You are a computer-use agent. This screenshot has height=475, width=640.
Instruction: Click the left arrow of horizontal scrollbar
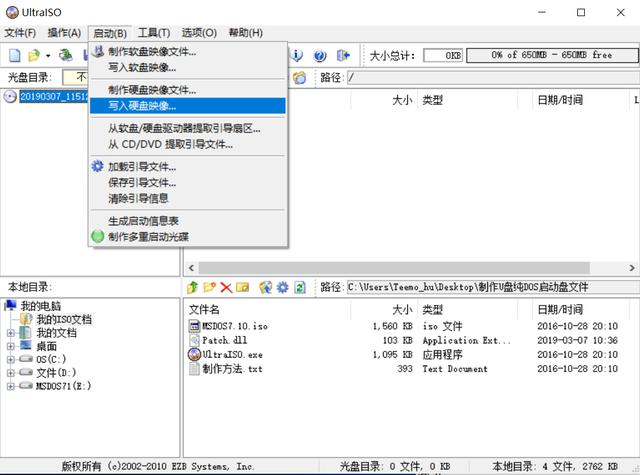(191, 268)
